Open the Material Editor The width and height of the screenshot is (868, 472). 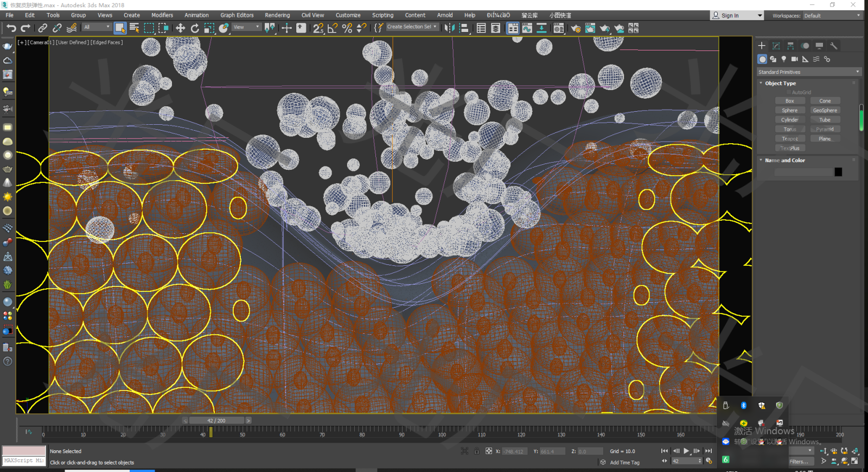(x=559, y=28)
